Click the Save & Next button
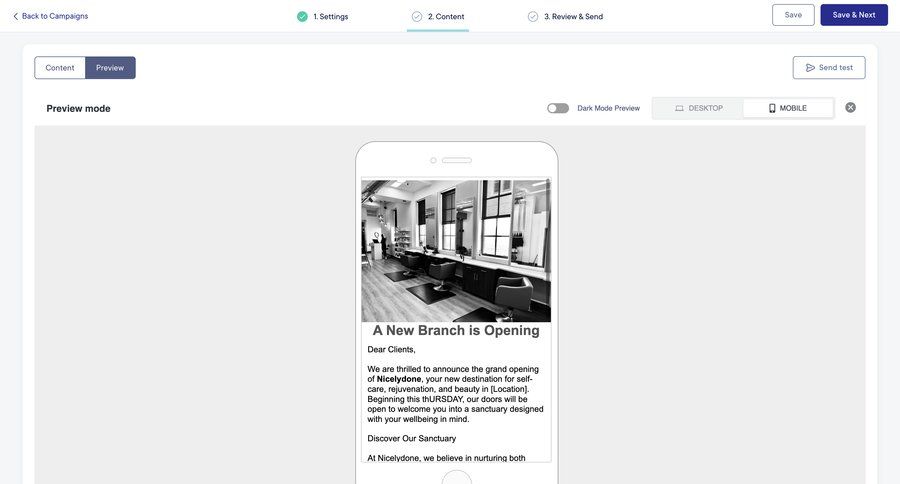 point(853,15)
